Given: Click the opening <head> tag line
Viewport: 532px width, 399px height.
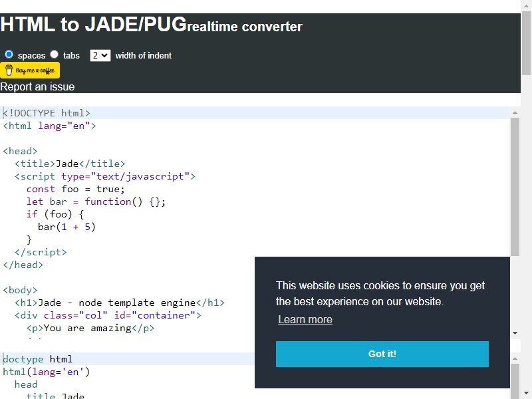Looking at the screenshot, I should coord(21,151).
